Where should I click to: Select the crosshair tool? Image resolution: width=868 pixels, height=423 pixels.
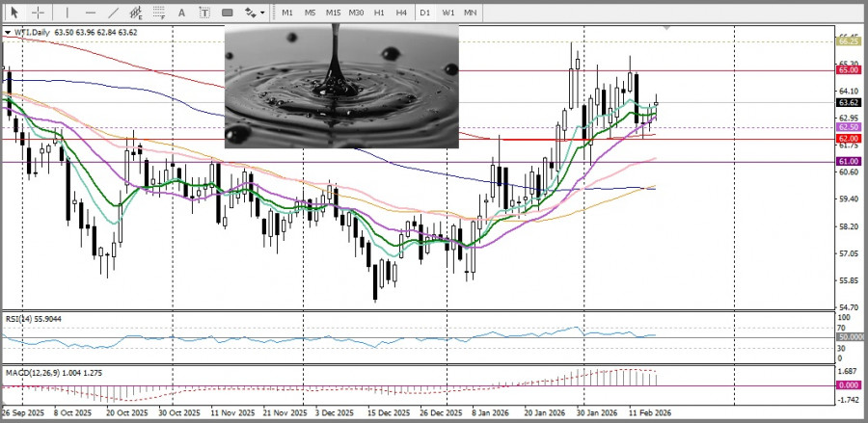[x=38, y=13]
